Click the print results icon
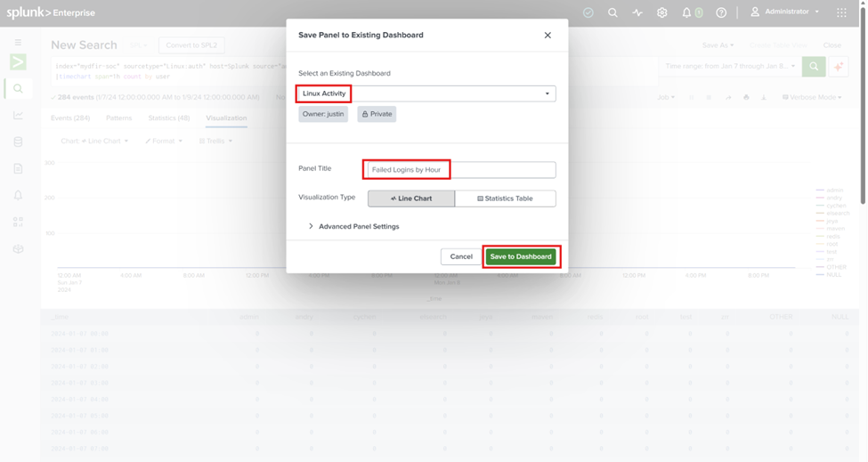This screenshot has height=462, width=868. [746, 97]
